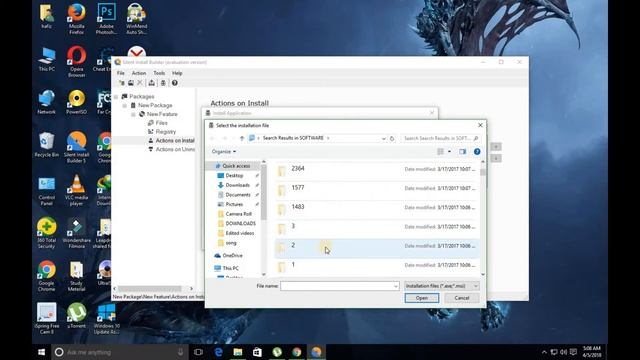Image resolution: width=640 pixels, height=360 pixels.
Task: Select folder named 1
Action: click(x=377, y=267)
